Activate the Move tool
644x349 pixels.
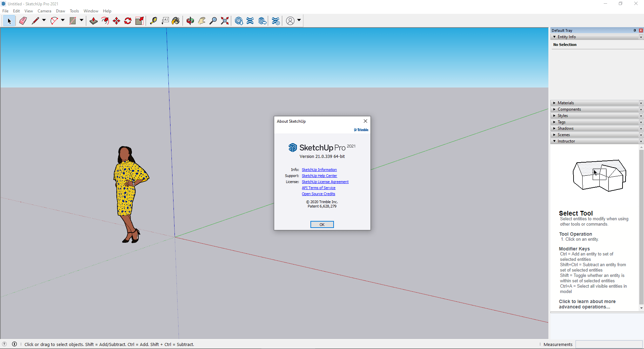click(116, 21)
